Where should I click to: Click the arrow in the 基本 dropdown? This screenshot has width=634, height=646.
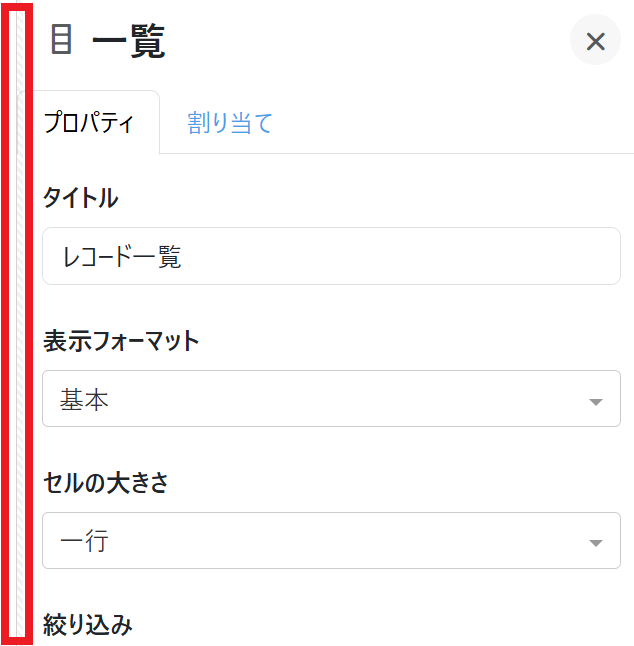pos(596,401)
